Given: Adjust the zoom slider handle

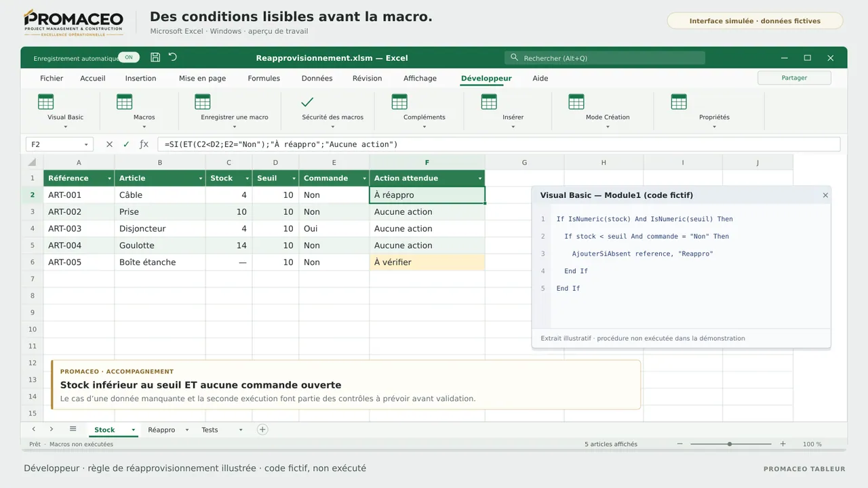Looking at the screenshot, I should pos(730,444).
